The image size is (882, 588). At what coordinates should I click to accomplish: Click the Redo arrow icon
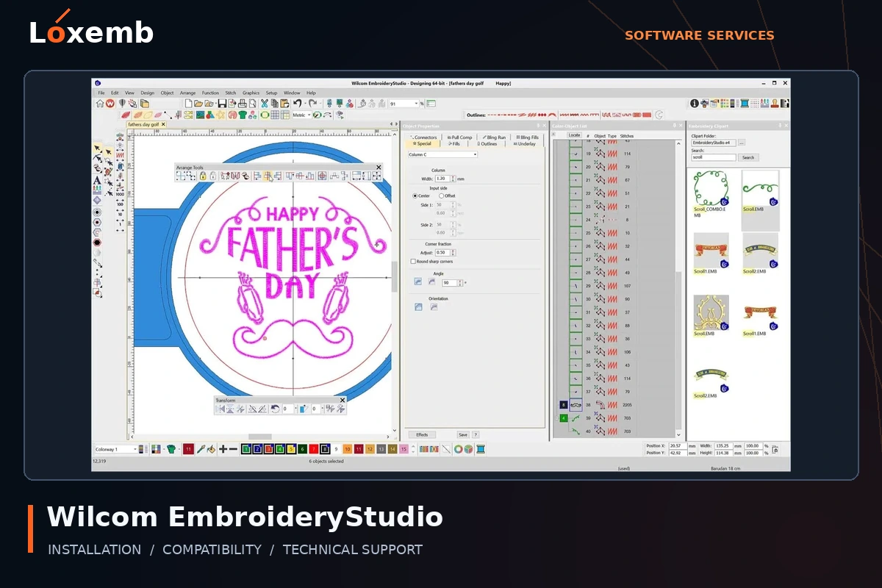(312, 104)
